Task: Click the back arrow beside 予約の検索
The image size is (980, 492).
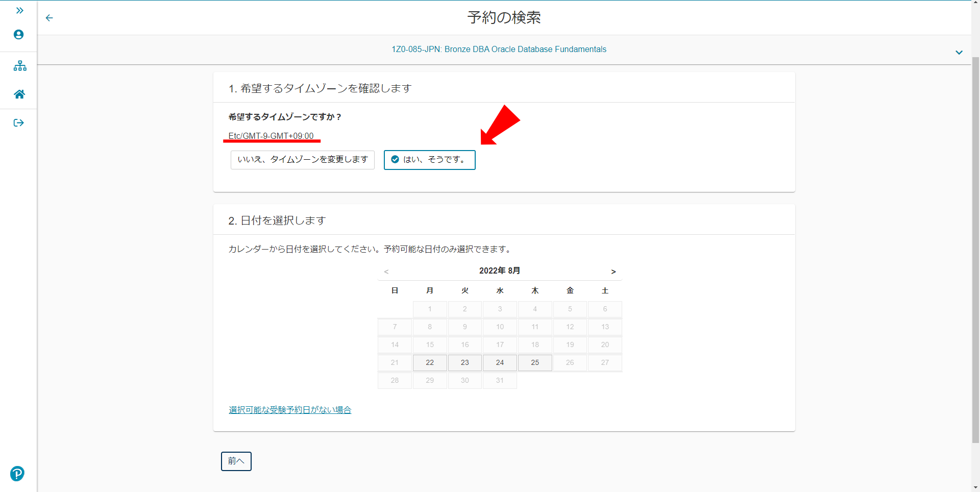Action: pyautogui.click(x=49, y=18)
